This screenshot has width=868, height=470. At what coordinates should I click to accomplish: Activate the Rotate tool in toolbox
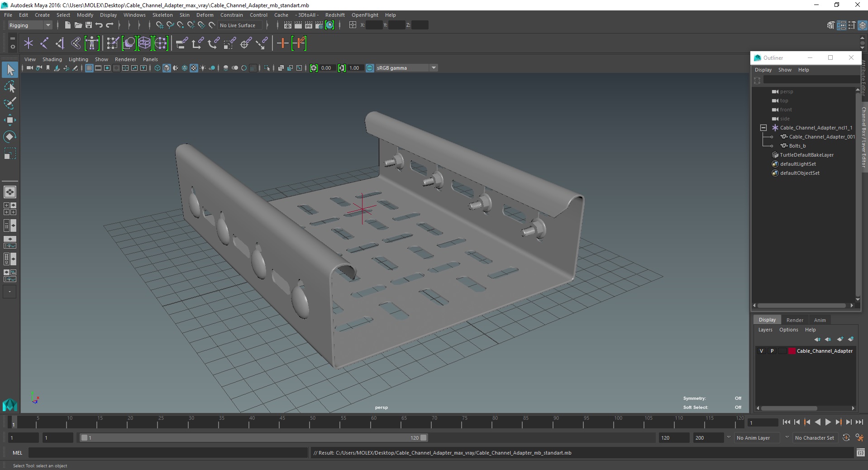pos(10,137)
